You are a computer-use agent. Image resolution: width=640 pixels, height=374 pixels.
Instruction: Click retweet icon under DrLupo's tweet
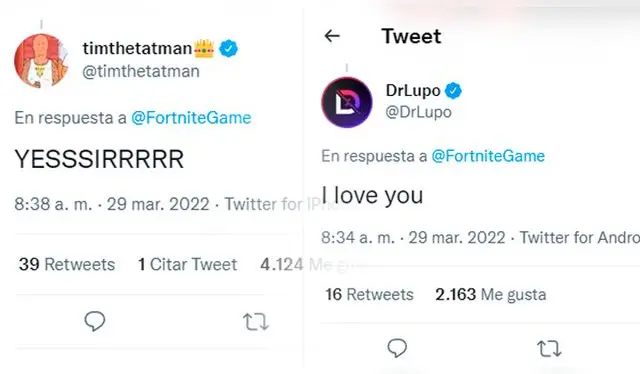point(549,349)
